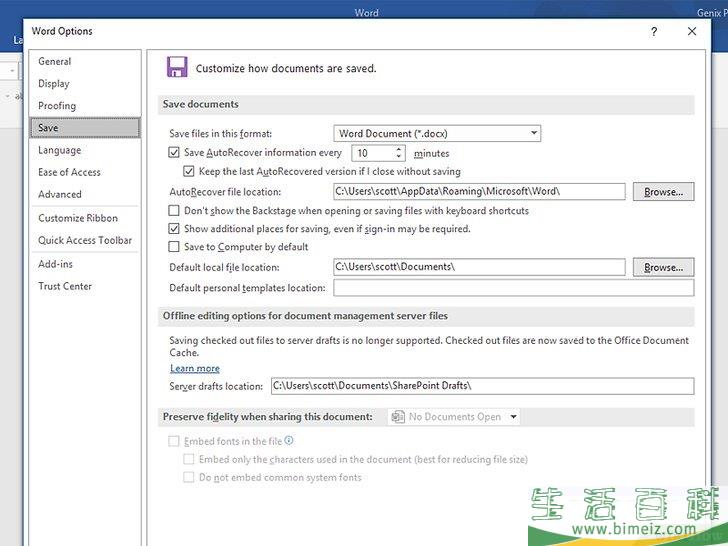Open Quick Access Toolbar settings
This screenshot has height=546, width=728.
[x=85, y=240]
